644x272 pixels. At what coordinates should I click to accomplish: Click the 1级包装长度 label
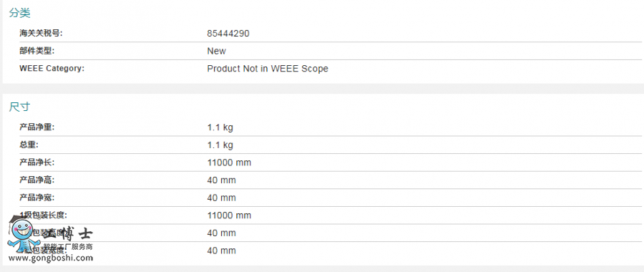(44, 215)
